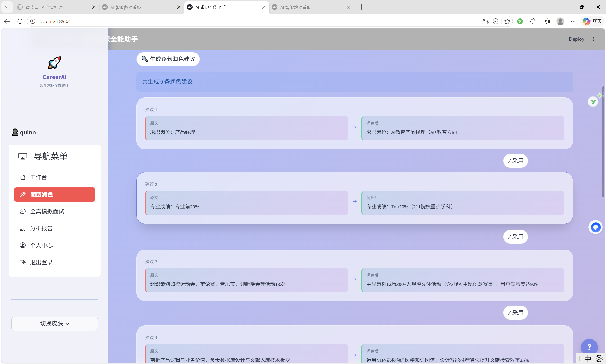The width and height of the screenshot is (606, 364).
Task: Click the Deploy button
Action: pos(576,39)
